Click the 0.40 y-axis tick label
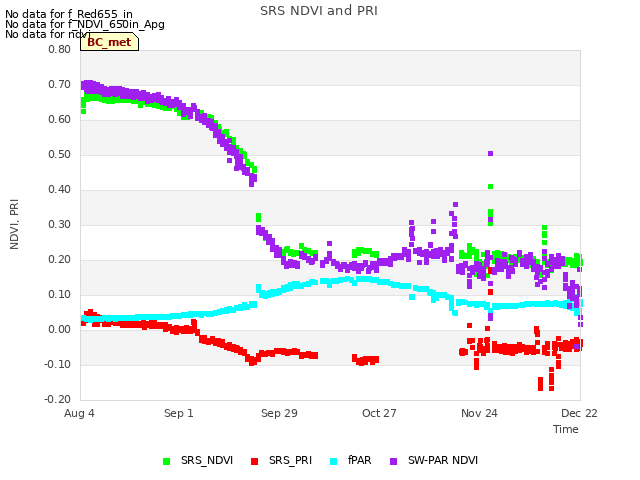Screen dimensions: 640x480 coord(60,189)
